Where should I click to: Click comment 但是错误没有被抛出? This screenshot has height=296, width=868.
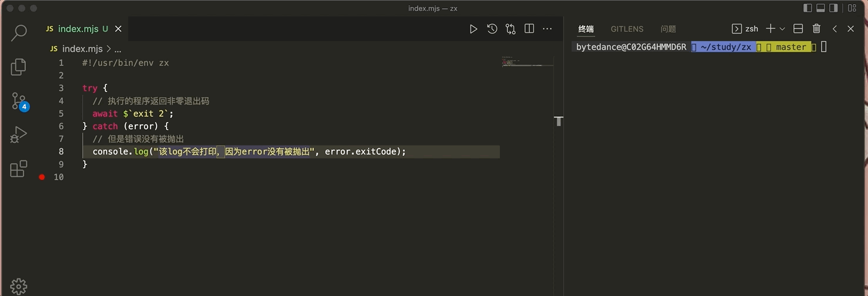138,139
